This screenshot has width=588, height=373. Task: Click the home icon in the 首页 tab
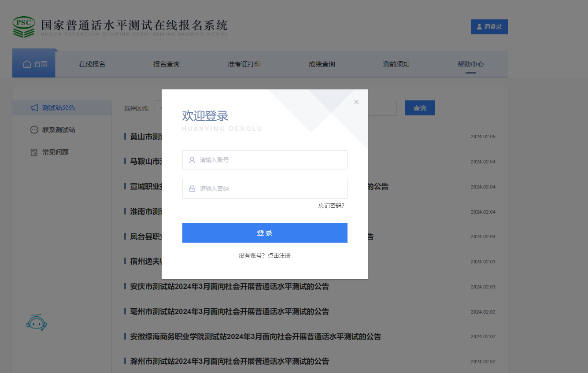tap(27, 64)
